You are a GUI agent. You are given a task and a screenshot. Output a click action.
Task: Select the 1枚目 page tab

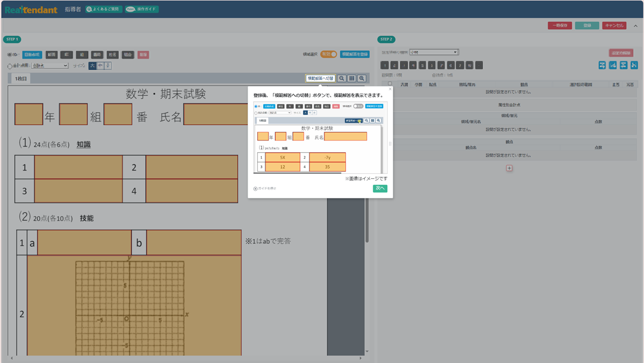[x=21, y=79]
